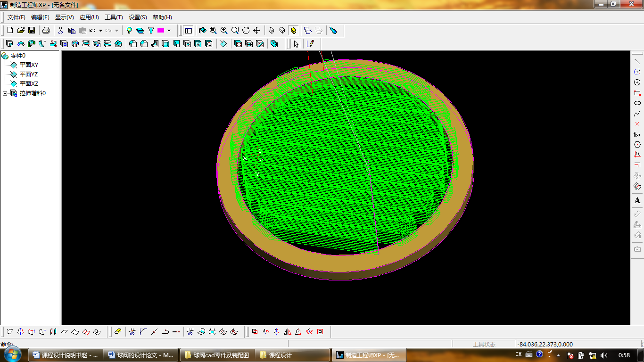
Task: Open the 文件(F) menu
Action: coord(16,17)
